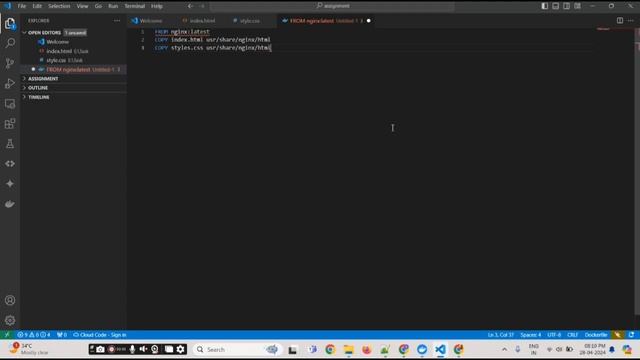This screenshot has width=640, height=360.
Task: Click the remote window indicator in status bar
Action: click(x=7, y=335)
